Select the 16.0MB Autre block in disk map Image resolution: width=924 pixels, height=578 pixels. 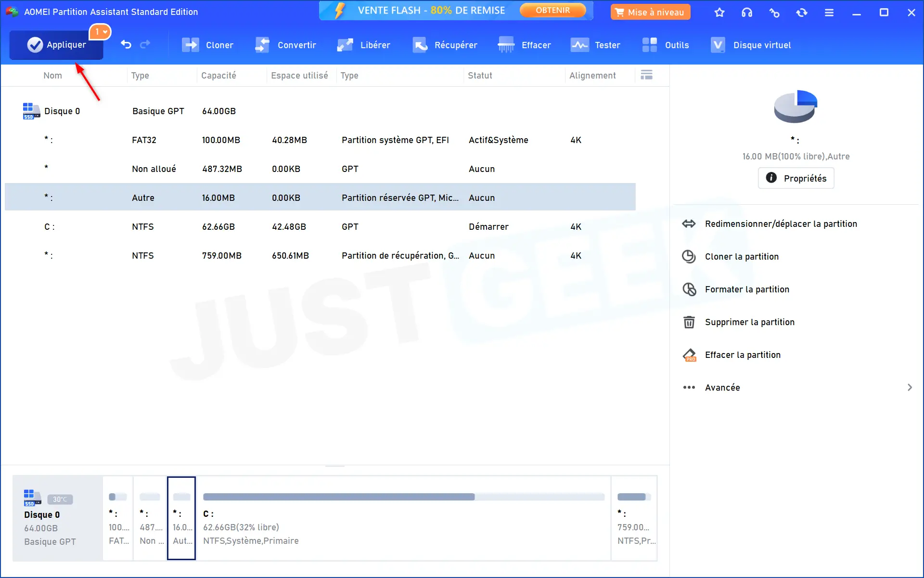pos(181,518)
